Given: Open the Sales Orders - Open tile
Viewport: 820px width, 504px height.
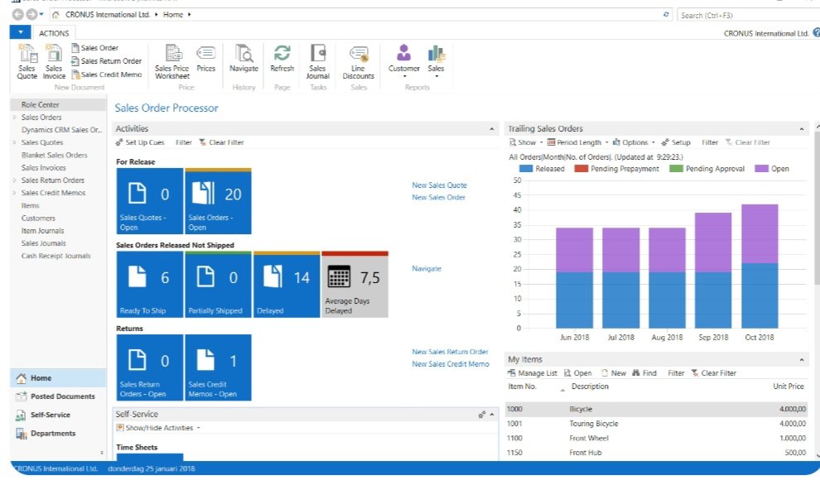Looking at the screenshot, I should pos(218,203).
